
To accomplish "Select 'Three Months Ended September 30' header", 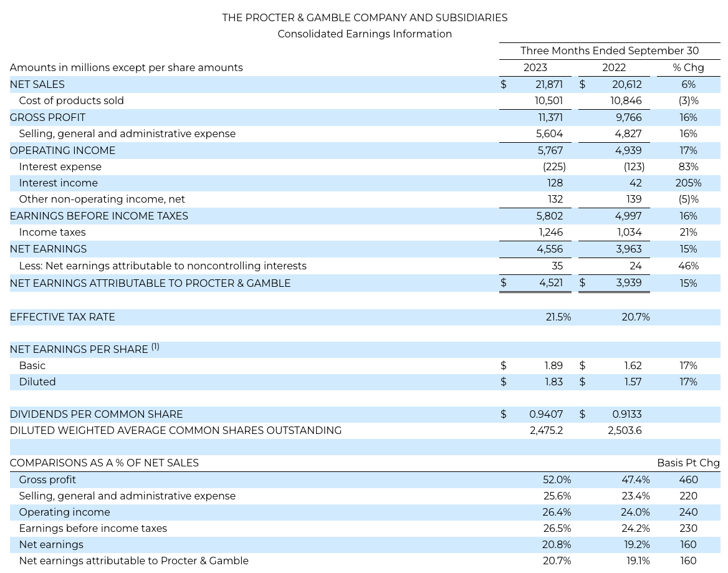I will point(609,51).
